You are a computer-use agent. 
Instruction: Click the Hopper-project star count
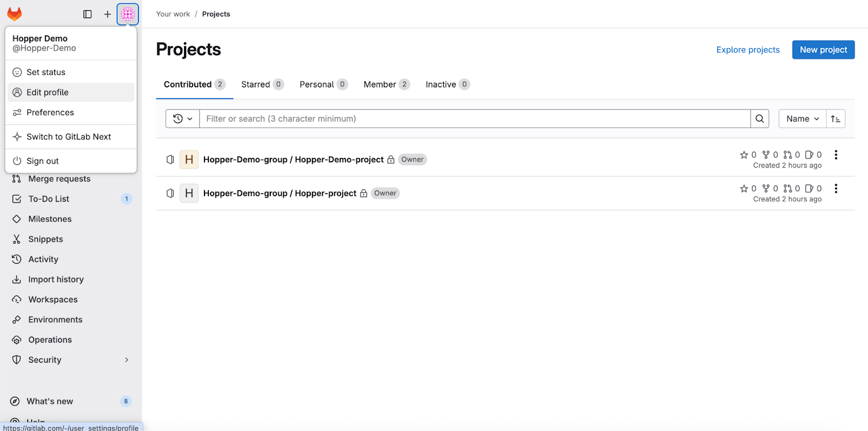748,188
